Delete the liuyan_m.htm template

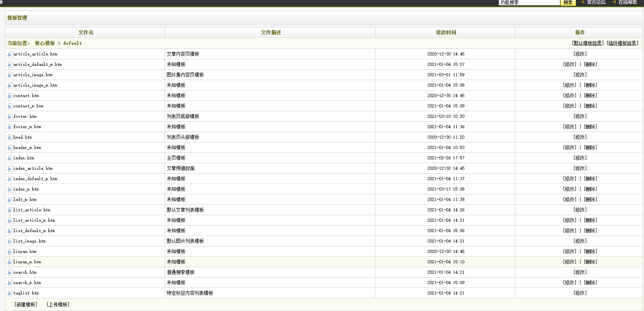(x=590, y=262)
